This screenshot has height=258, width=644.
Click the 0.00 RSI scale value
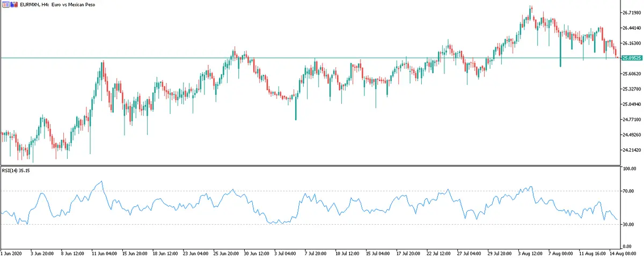pos(627,246)
